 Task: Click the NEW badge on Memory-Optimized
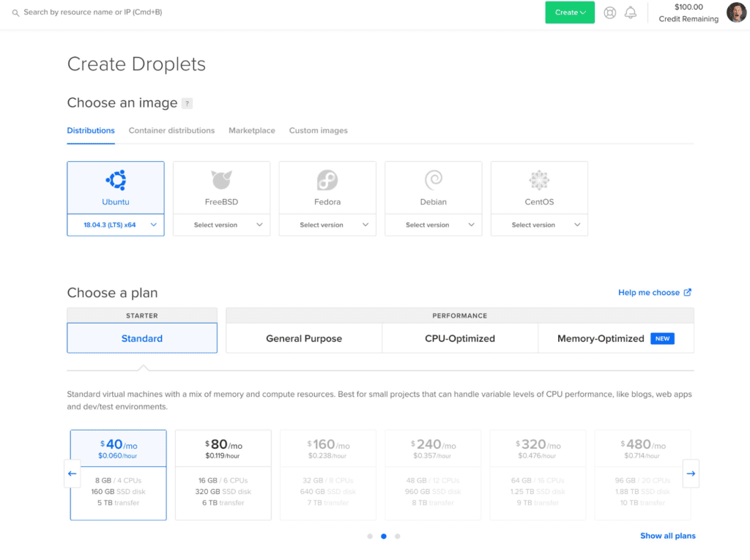(x=662, y=339)
